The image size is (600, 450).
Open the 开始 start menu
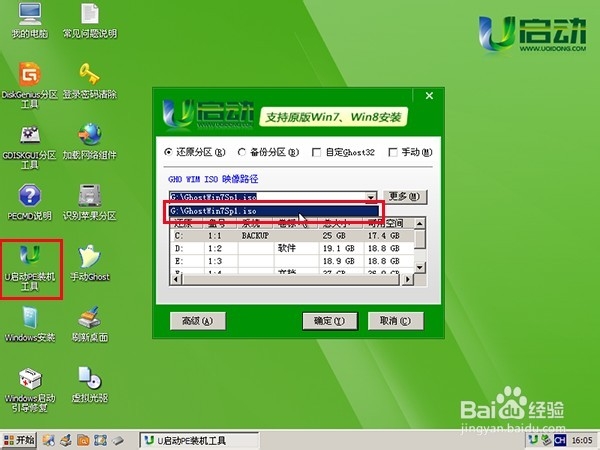tap(19, 440)
